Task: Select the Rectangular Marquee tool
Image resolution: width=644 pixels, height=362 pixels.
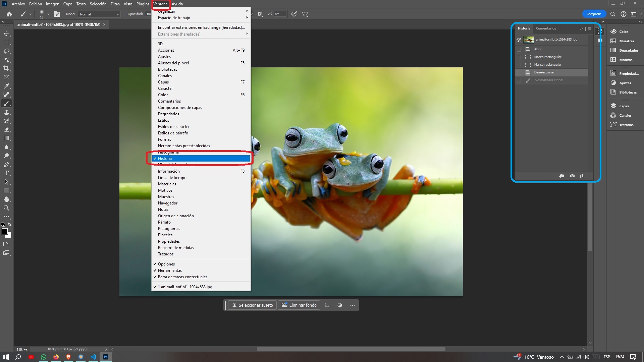Action: 6,42
